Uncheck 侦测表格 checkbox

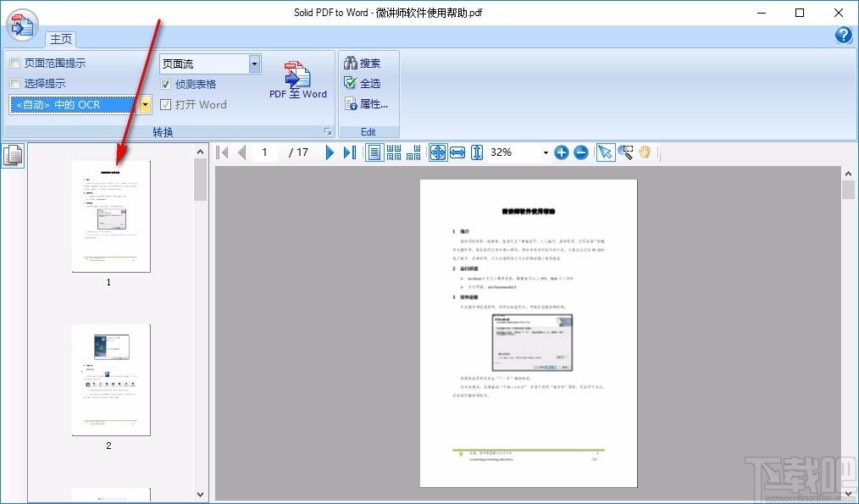165,85
